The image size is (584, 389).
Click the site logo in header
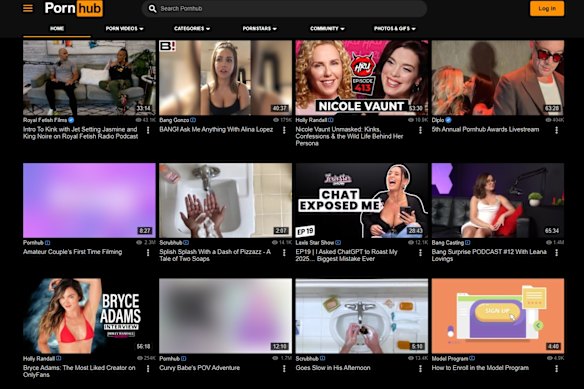tap(73, 8)
